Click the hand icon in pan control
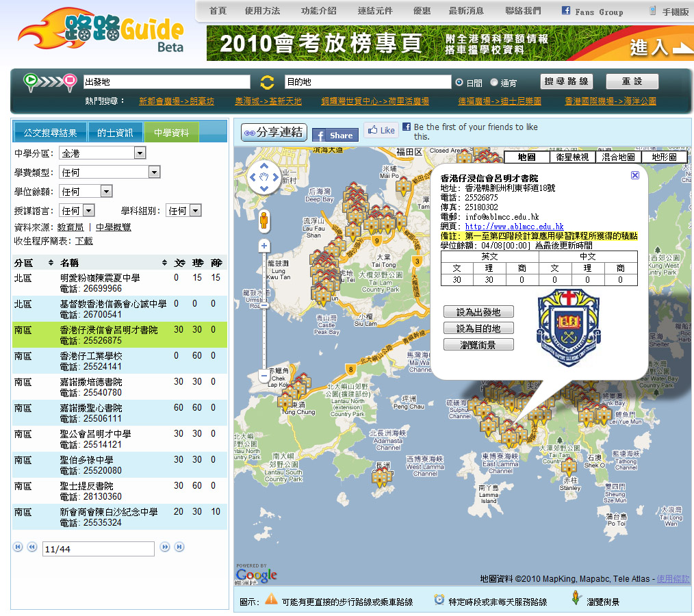This screenshot has width=694, height=616. coord(264,177)
